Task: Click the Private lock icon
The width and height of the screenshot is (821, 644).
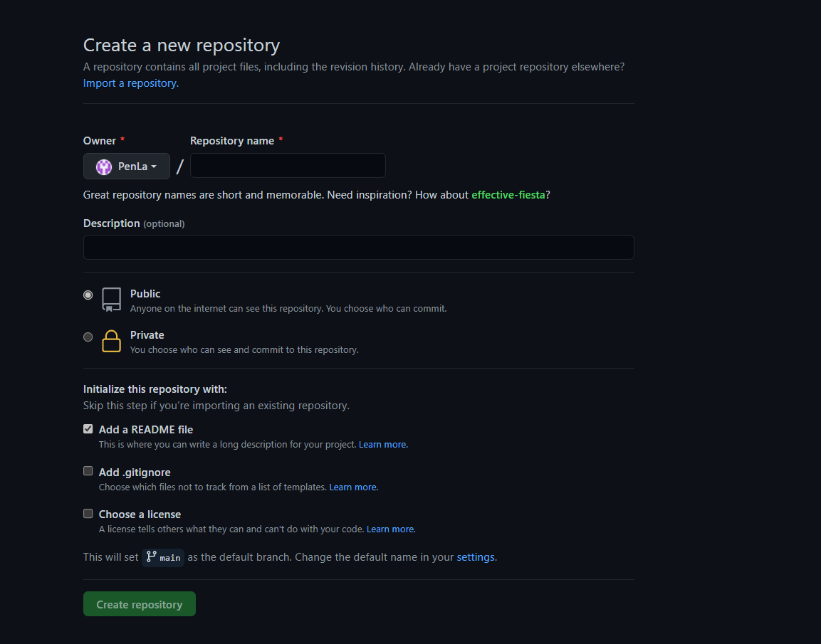Action: (111, 341)
